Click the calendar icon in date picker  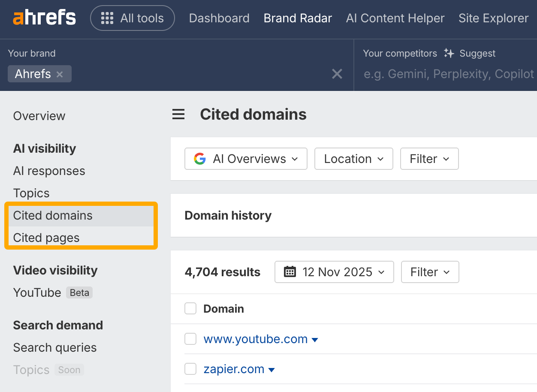[290, 272]
